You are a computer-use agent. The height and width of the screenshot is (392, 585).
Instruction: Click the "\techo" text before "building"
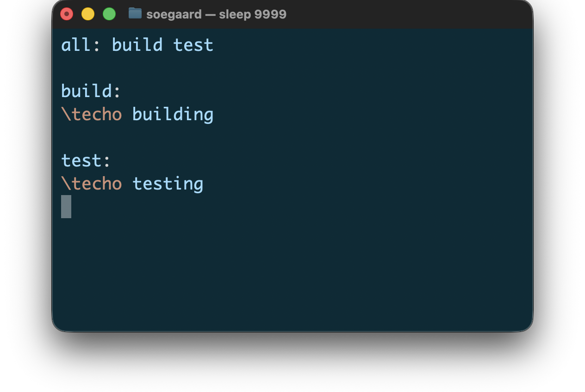click(92, 114)
